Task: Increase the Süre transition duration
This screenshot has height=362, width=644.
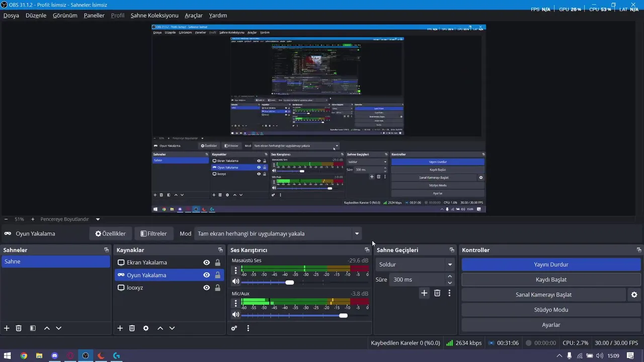Action: (x=450, y=276)
